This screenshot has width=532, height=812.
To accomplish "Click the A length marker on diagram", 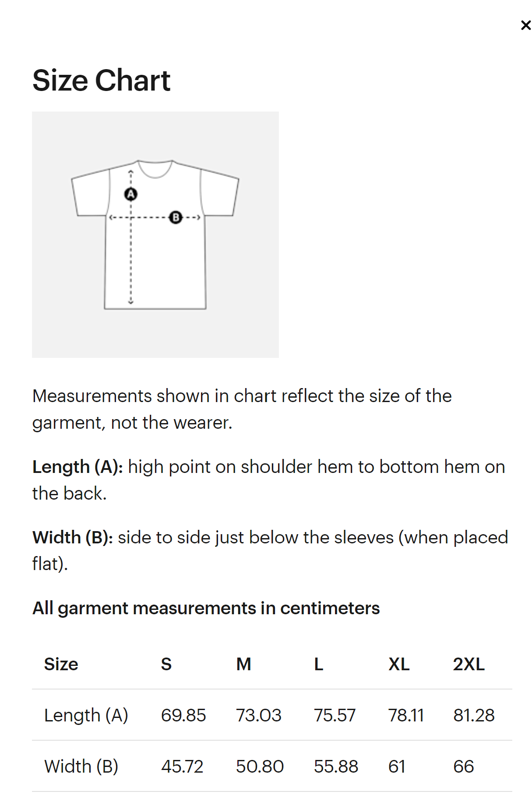I will point(131,194).
